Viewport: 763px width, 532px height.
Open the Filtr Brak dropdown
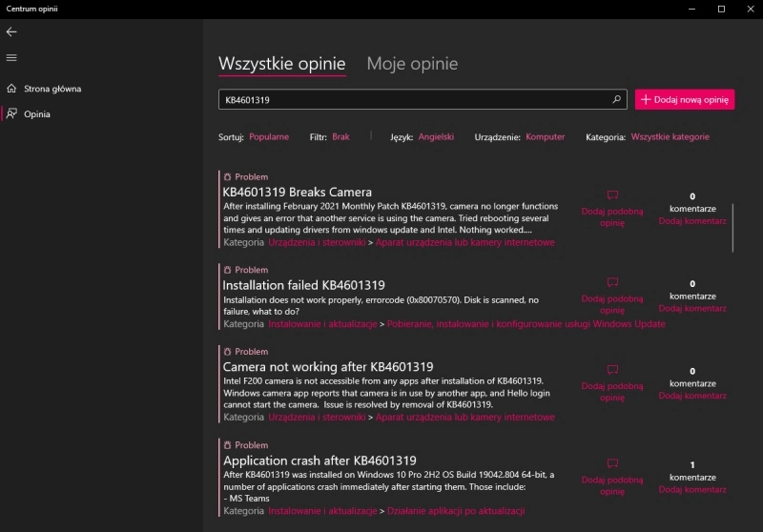340,137
